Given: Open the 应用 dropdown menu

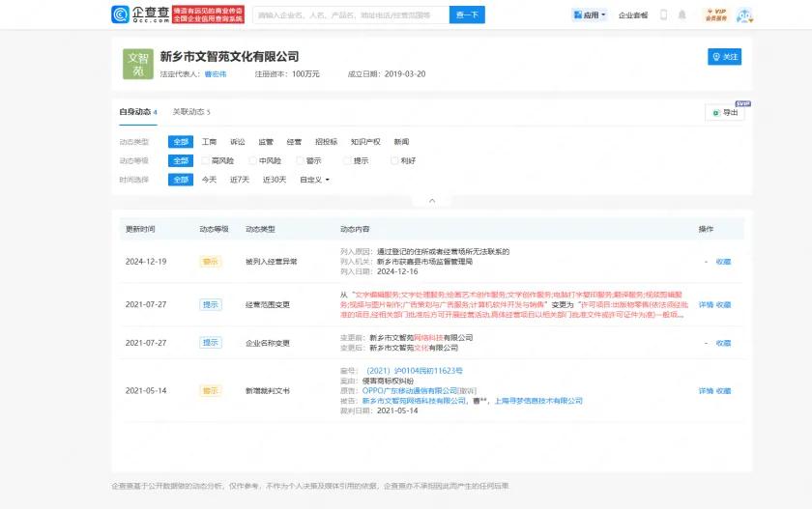Looking at the screenshot, I should [x=590, y=15].
